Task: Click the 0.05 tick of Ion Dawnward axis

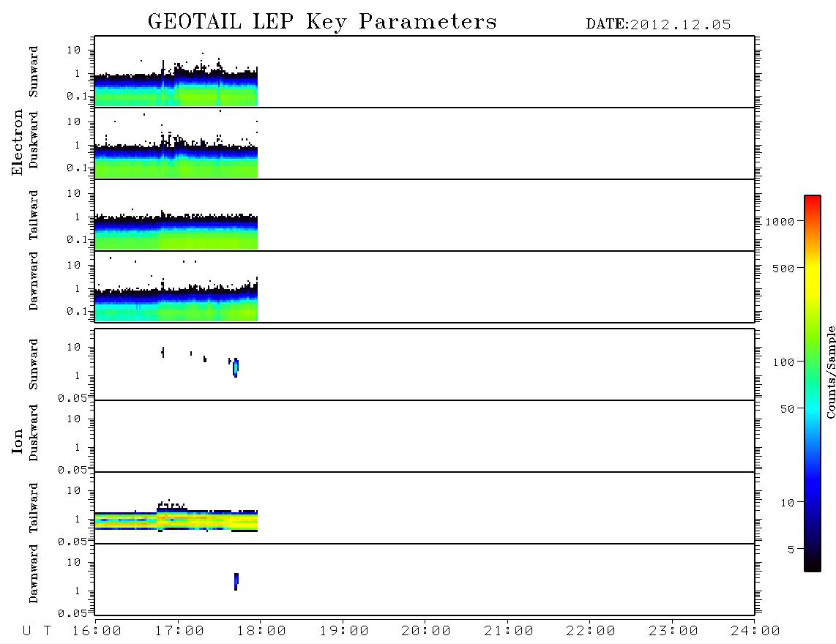Action: click(72, 613)
